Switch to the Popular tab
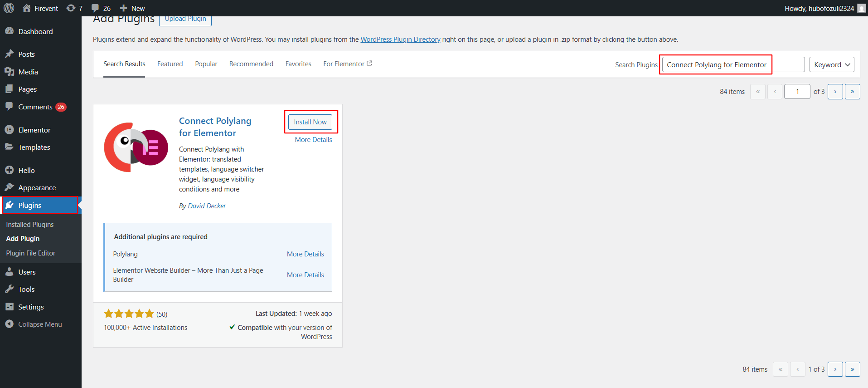This screenshot has height=388, width=868. 206,64
